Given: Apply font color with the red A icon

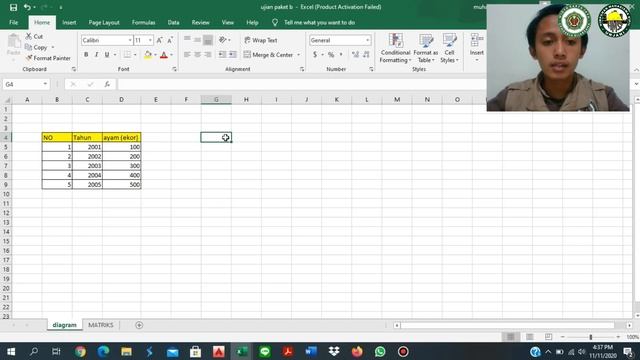Looking at the screenshot, I should 164,55.
